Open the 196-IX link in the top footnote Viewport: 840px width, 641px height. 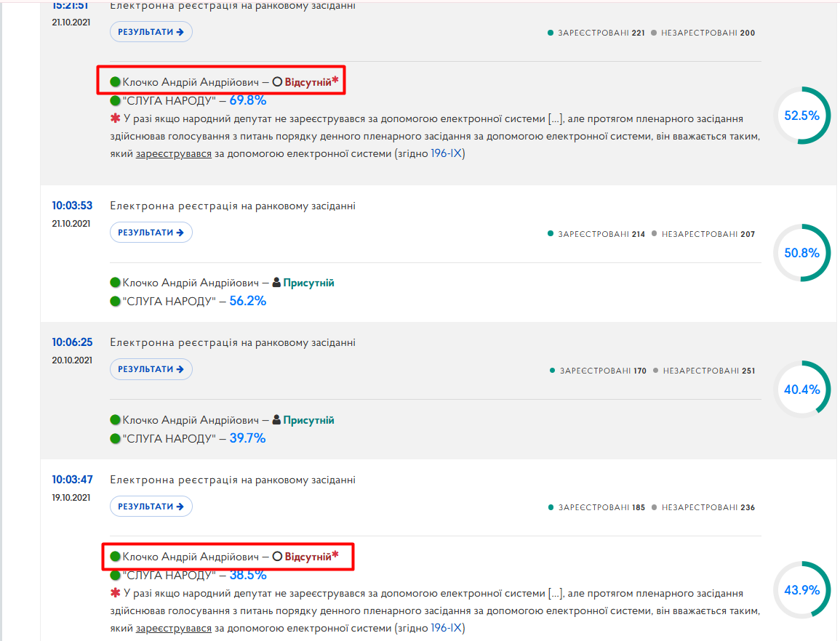tap(447, 153)
